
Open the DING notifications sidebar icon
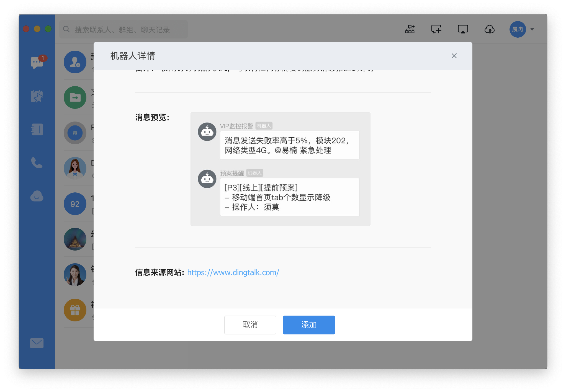37,96
